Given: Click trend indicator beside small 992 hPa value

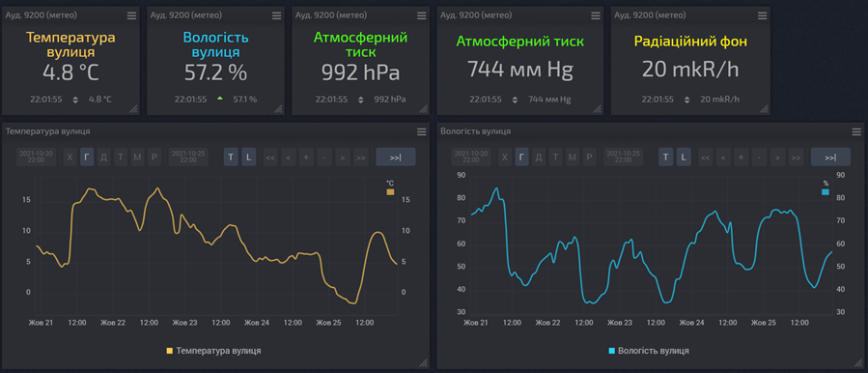Looking at the screenshot, I should click(361, 100).
